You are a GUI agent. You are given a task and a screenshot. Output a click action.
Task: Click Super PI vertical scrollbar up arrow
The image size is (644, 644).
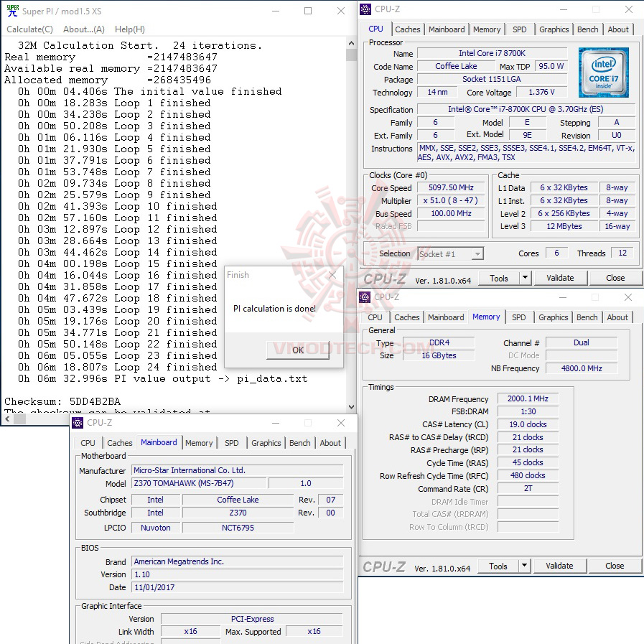(x=351, y=43)
